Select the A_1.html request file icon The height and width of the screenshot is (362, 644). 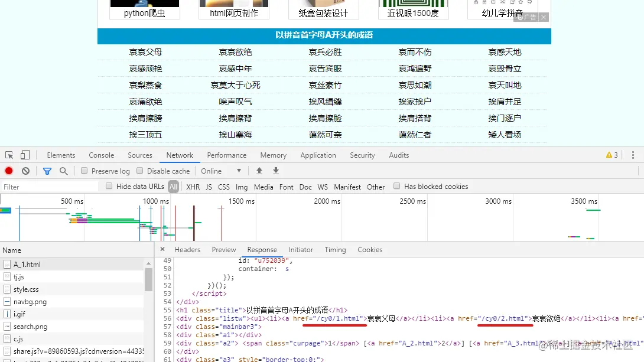coord(7,265)
